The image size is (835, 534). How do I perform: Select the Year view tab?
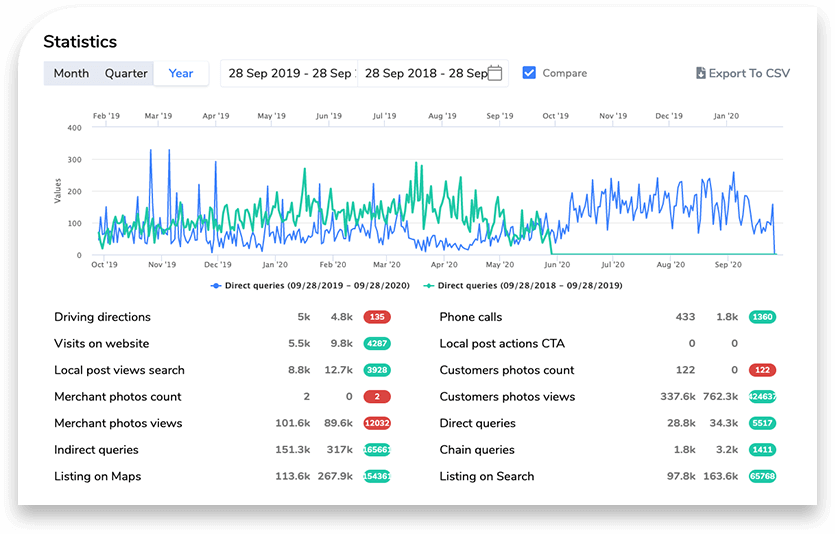point(181,73)
